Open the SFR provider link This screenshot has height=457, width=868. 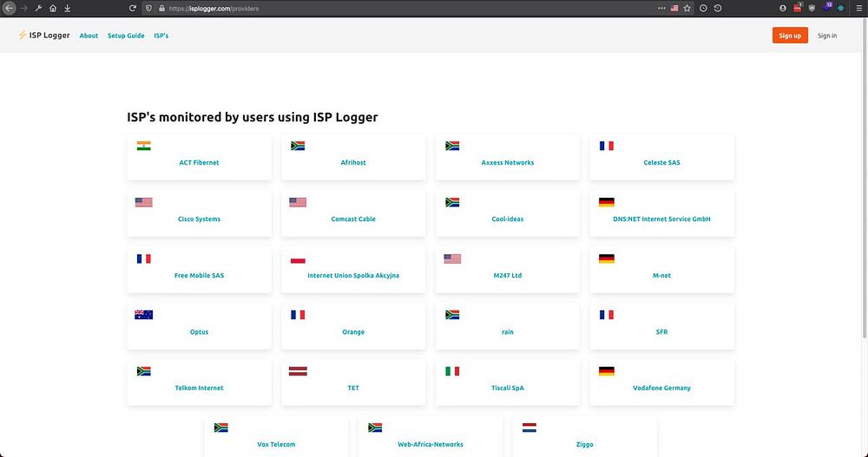coord(661,332)
